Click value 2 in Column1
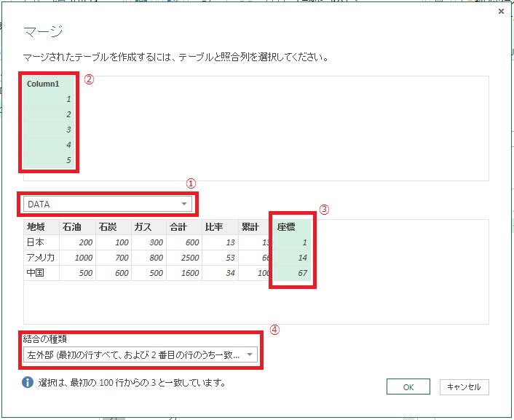514x420 pixels. [49, 114]
